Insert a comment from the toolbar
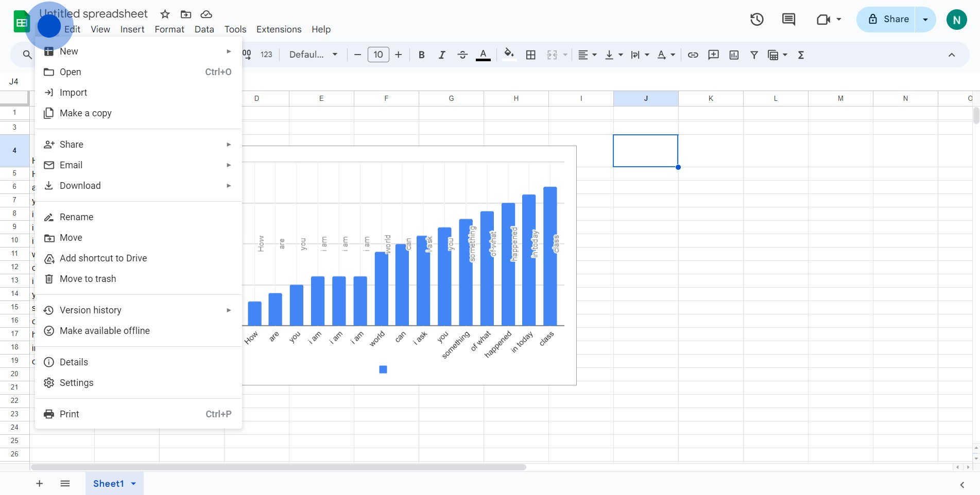The width and height of the screenshot is (980, 495). [x=713, y=55]
